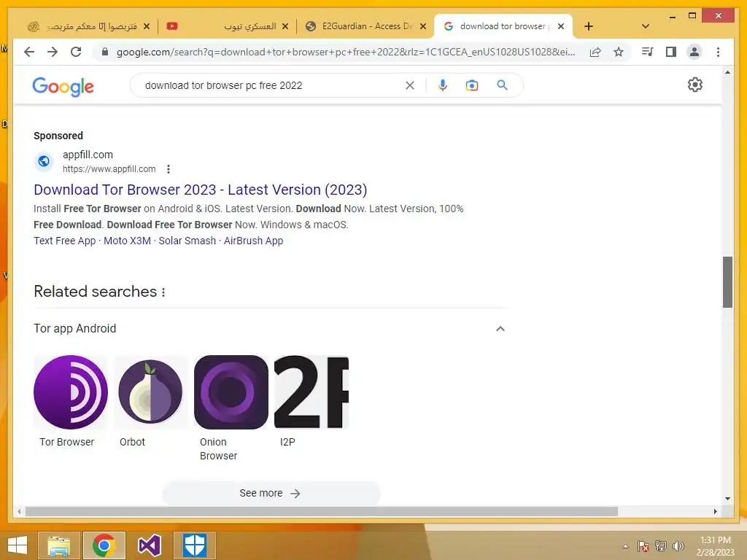
Task: Share this page from the address bar
Action: 595,52
